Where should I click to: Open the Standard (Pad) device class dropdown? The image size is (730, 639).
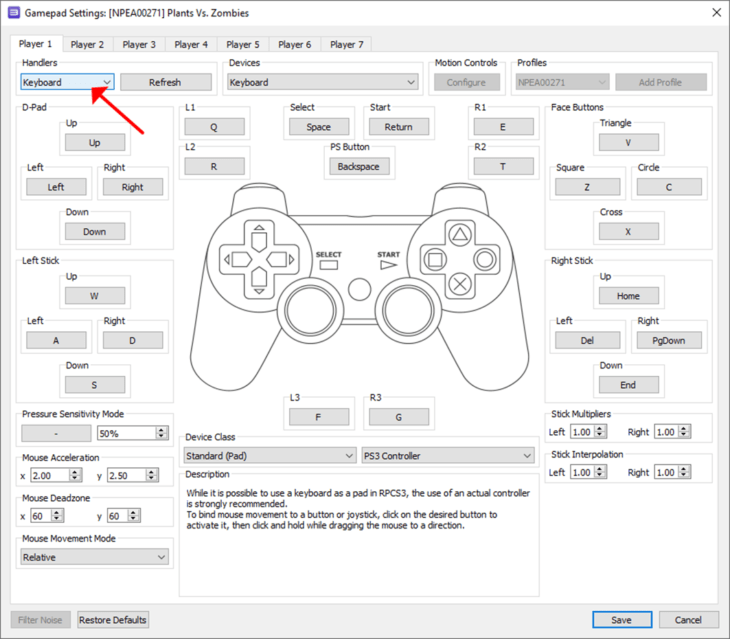click(x=270, y=456)
